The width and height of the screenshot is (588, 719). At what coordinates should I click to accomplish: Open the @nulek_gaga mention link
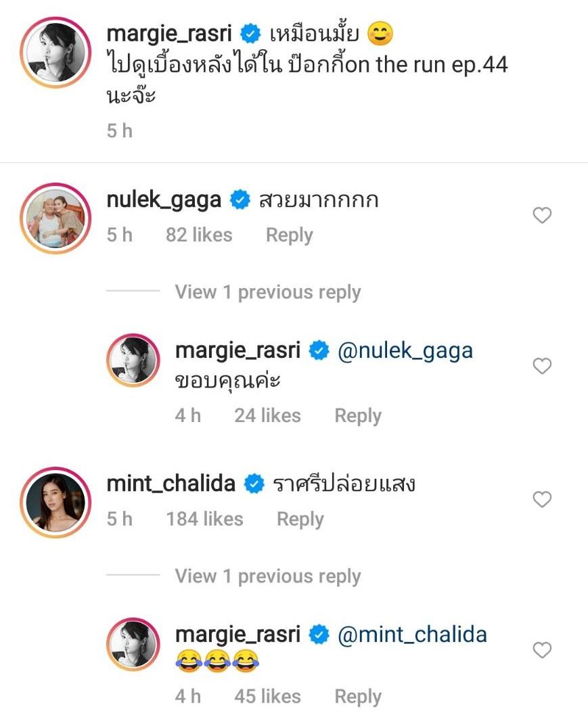tap(404, 350)
